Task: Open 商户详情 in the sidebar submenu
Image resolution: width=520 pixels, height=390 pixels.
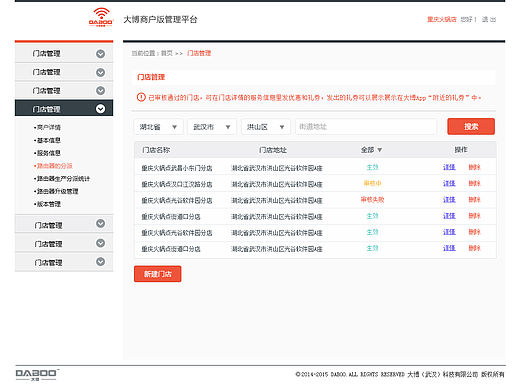Action: click(x=48, y=127)
